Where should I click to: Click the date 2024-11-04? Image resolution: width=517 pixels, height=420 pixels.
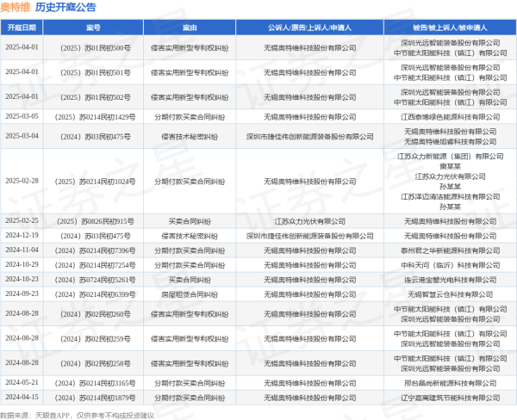(22, 250)
